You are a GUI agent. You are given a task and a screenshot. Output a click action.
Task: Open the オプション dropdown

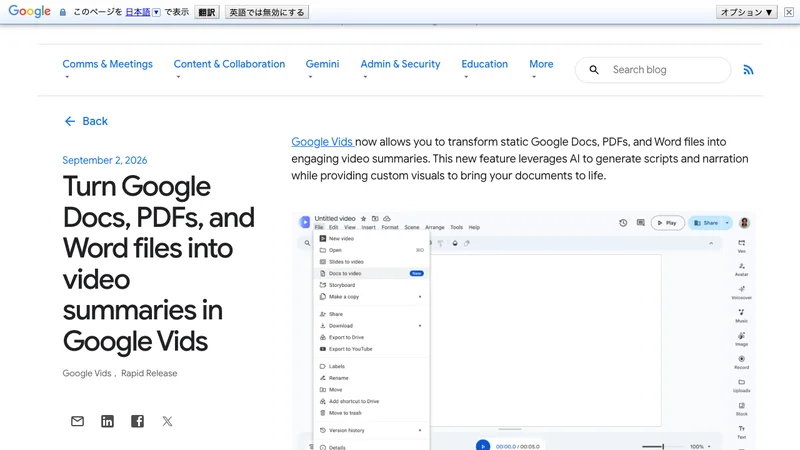(x=746, y=12)
